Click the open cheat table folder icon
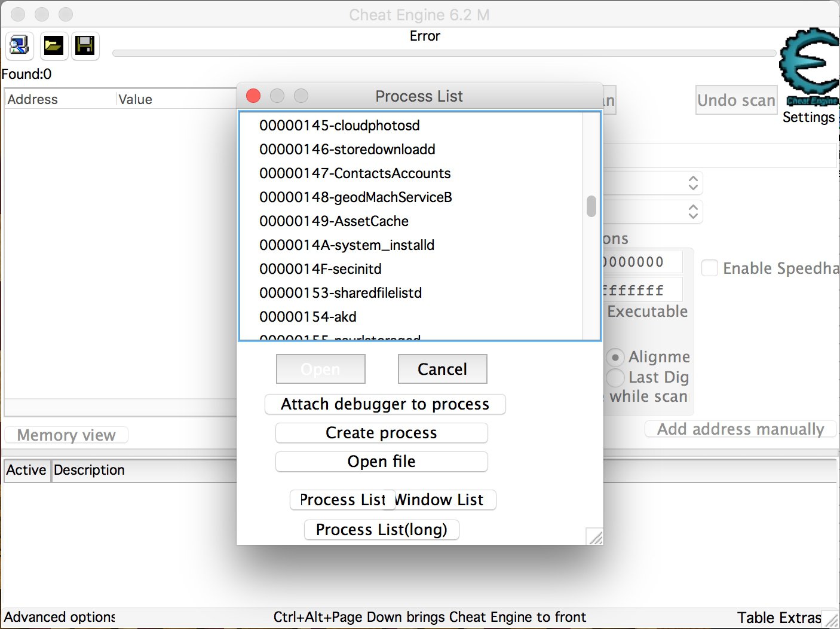840x629 pixels. pyautogui.click(x=53, y=45)
